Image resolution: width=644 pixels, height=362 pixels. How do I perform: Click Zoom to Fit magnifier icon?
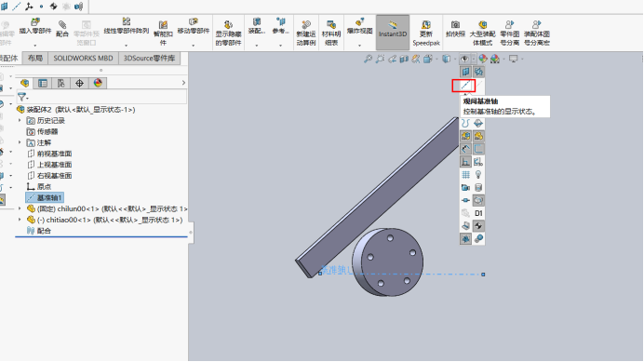(x=368, y=60)
